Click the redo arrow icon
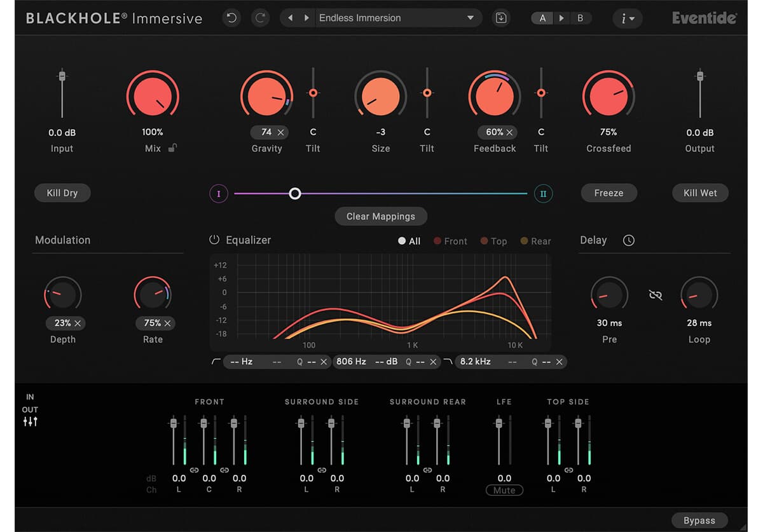763x532 pixels. [x=261, y=18]
